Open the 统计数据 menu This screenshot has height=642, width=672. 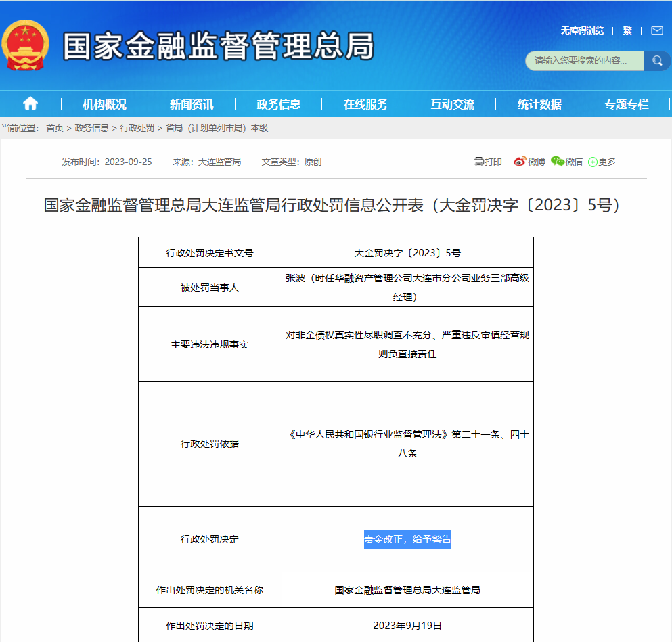(539, 104)
